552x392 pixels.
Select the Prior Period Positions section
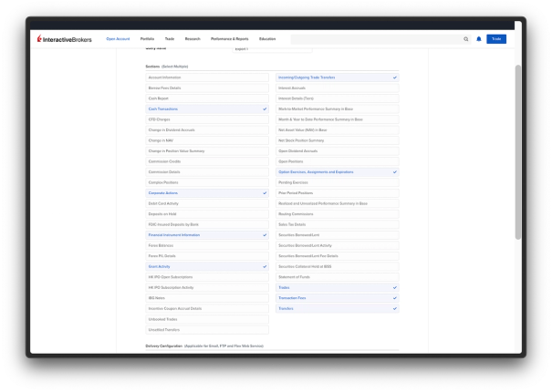click(338, 193)
